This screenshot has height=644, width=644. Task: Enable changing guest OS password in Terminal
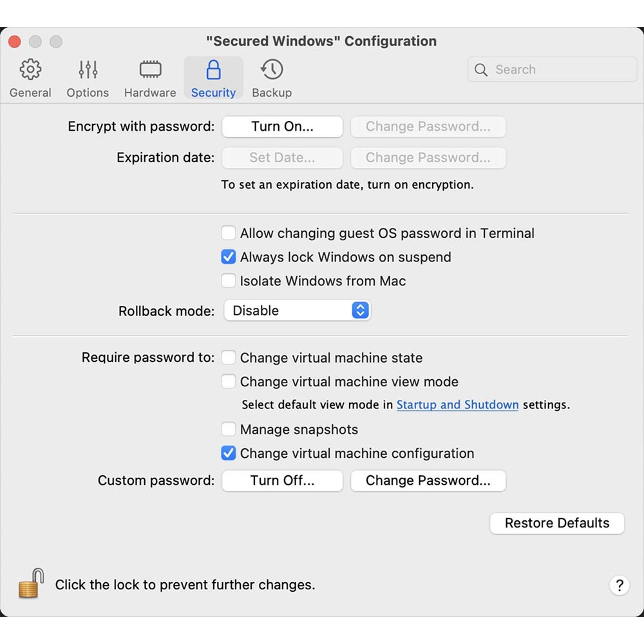(229, 233)
